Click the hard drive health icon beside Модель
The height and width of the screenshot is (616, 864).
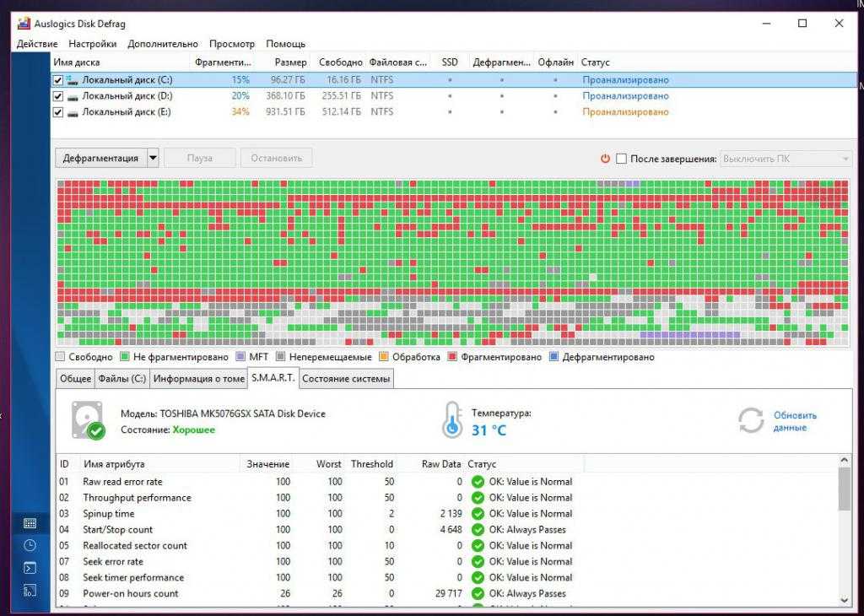pos(88,420)
